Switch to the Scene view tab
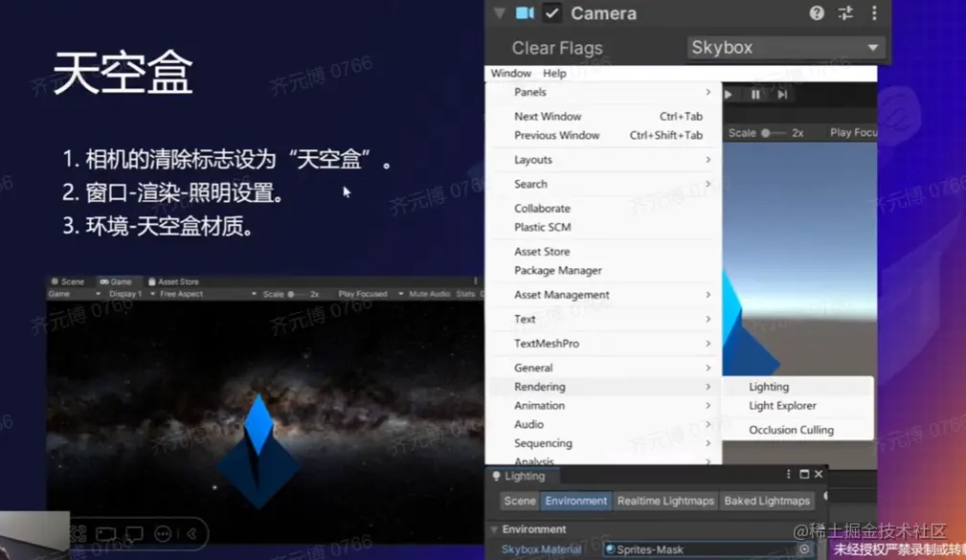Screen dimensions: 966x560 (68, 281)
